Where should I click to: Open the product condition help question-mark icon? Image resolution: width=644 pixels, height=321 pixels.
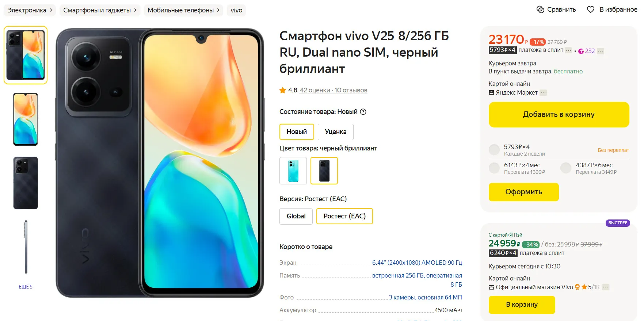(x=363, y=112)
